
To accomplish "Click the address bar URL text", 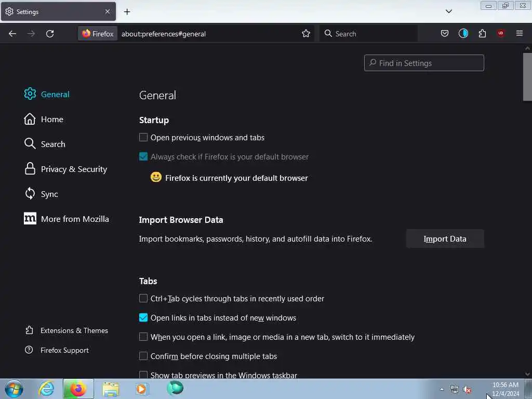I will (x=164, y=34).
